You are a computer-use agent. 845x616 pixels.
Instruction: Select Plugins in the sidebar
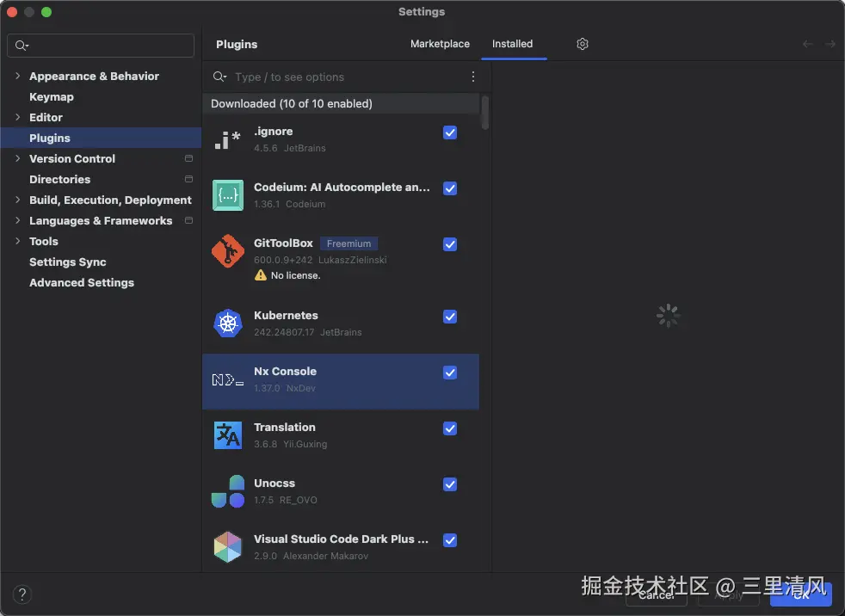pos(101,138)
